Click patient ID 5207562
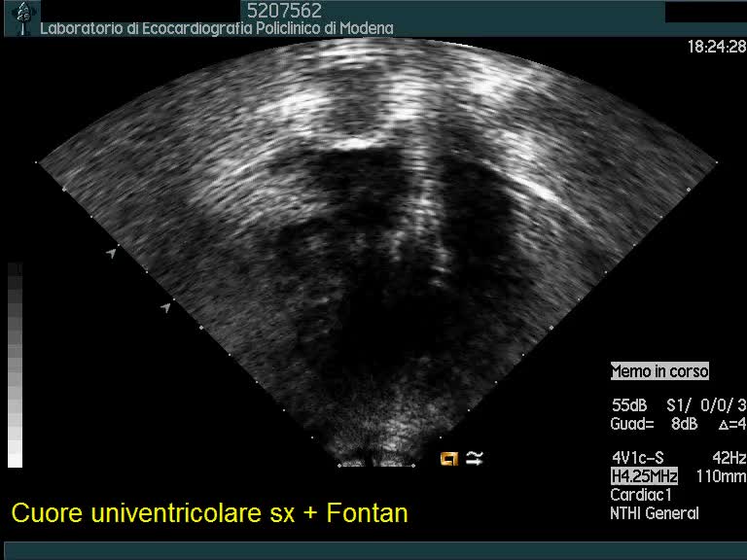This screenshot has height=560, width=747. [x=284, y=11]
